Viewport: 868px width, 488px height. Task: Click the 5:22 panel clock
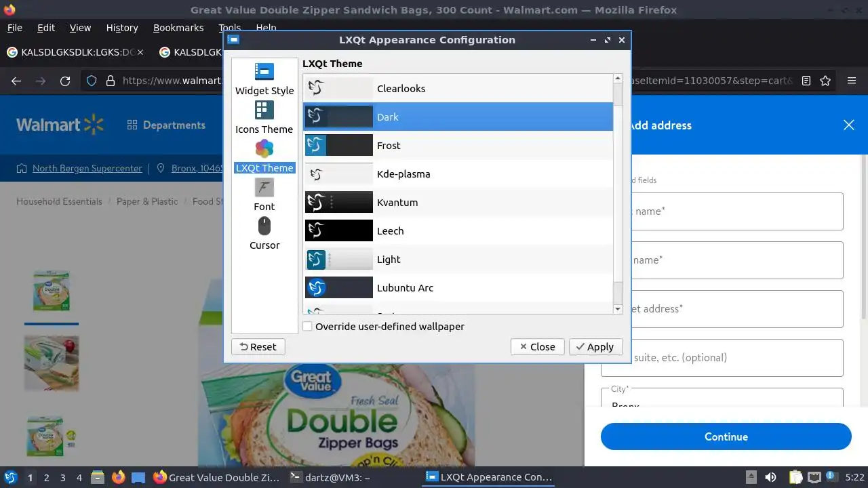(854, 478)
